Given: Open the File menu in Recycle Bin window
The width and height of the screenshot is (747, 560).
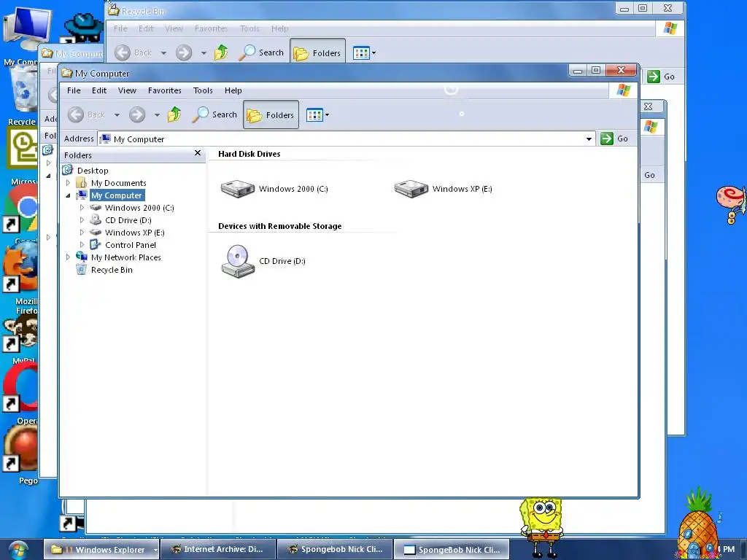Looking at the screenshot, I should tap(120, 28).
